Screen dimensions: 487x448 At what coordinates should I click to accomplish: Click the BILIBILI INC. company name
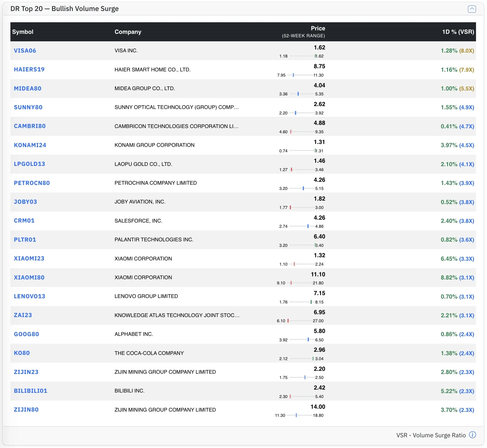pyautogui.click(x=129, y=391)
